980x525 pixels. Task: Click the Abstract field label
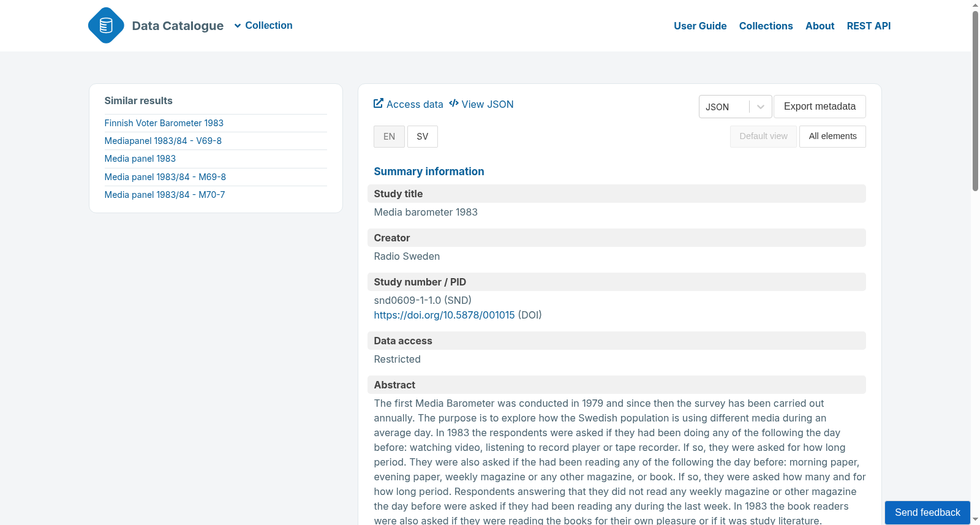coord(394,385)
